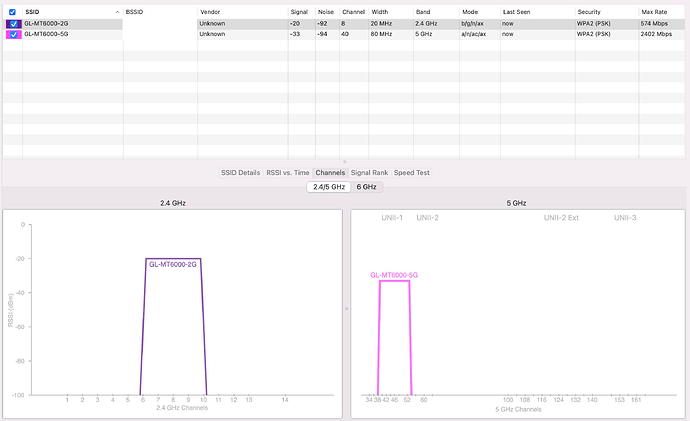Sort networks by the SSID column header

click(x=32, y=12)
